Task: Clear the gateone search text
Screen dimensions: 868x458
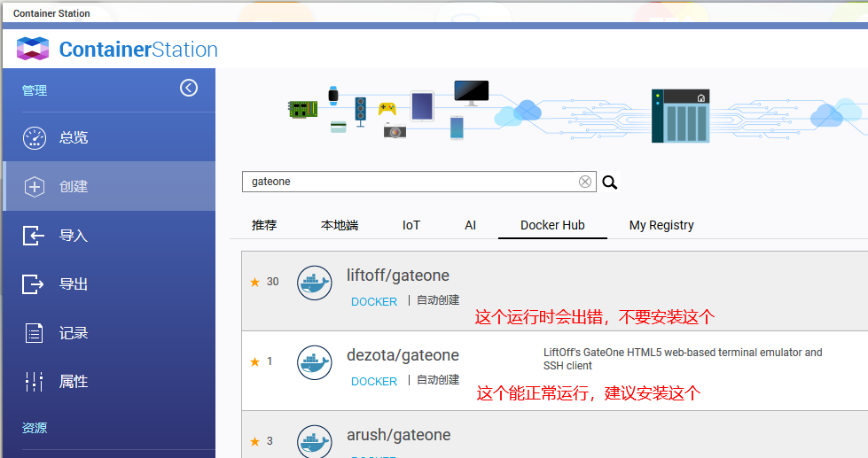Action: pos(584,182)
